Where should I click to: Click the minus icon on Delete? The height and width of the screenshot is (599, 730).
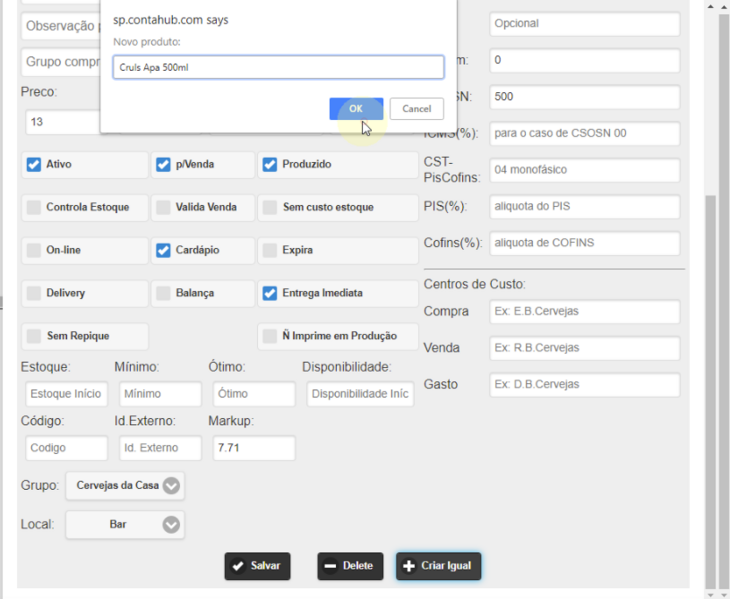(x=330, y=566)
